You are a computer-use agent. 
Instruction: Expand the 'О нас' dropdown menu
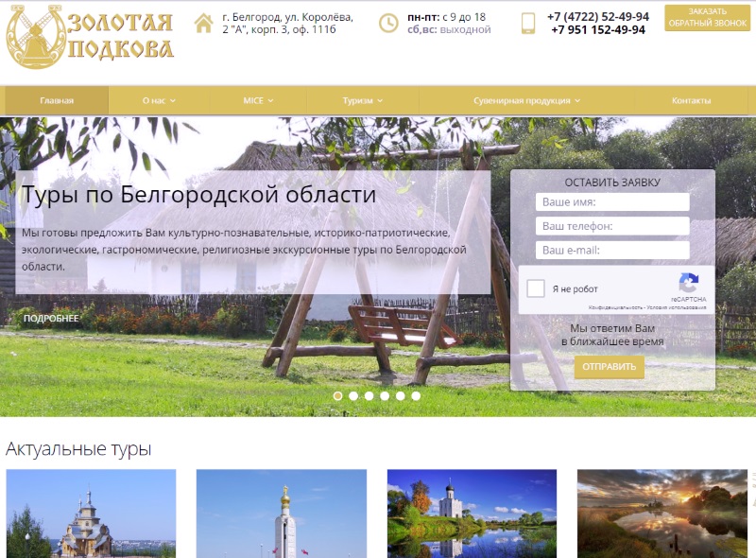coord(159,100)
